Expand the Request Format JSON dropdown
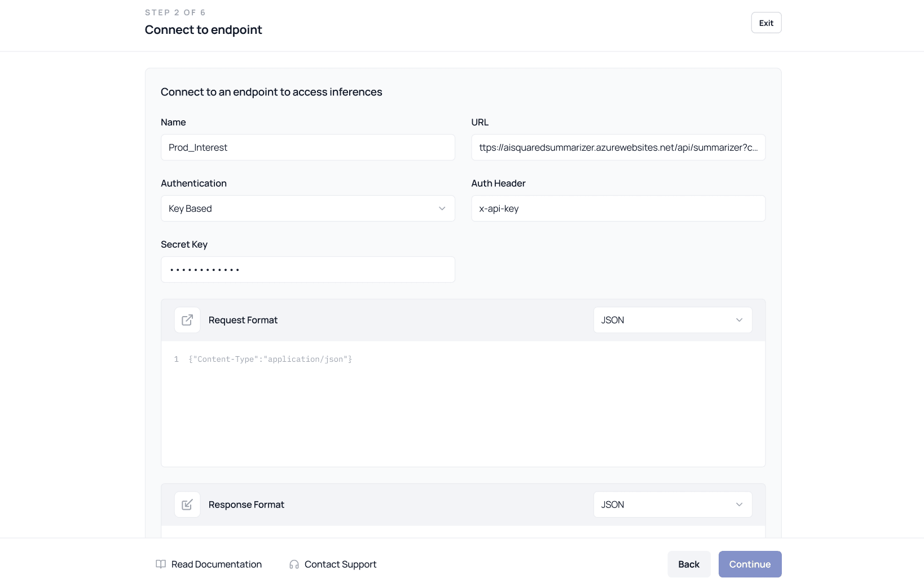 (672, 320)
